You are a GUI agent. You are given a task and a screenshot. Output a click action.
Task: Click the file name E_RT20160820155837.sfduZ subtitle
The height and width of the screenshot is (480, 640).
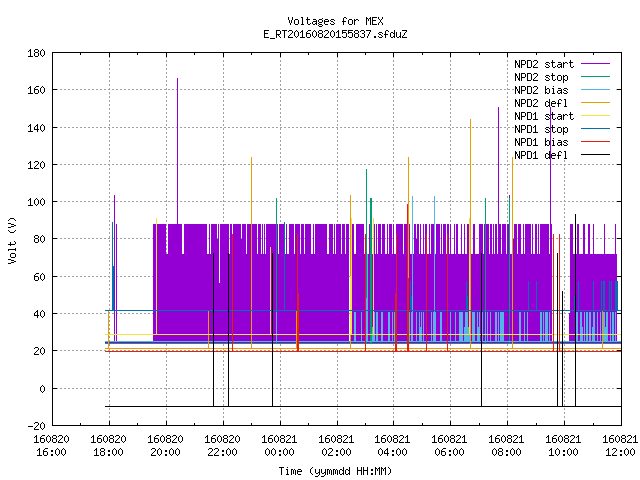336,34
